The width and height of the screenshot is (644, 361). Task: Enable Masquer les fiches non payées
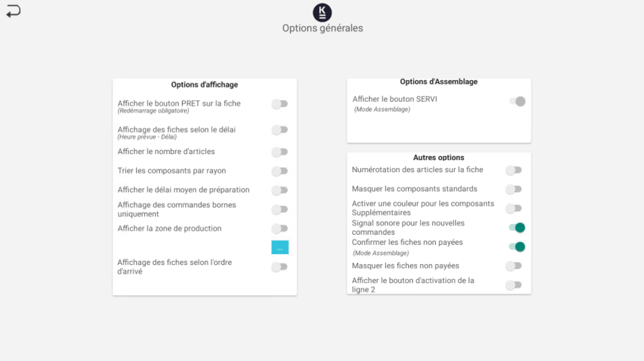513,266
